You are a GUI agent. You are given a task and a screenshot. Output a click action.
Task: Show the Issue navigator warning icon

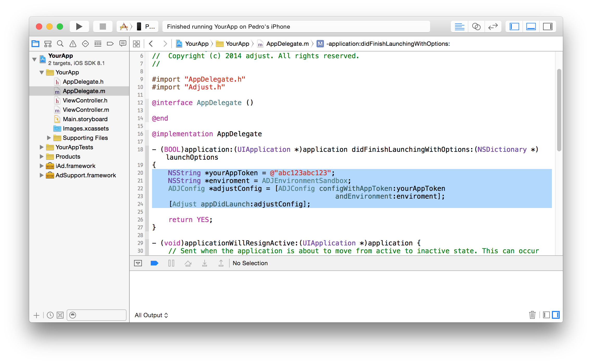tap(73, 44)
